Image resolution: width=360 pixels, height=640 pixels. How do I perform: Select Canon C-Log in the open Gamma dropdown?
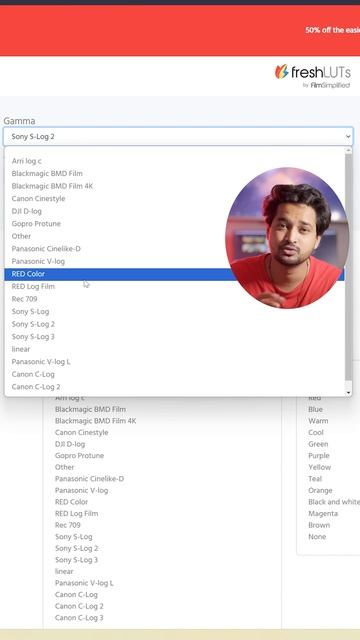(174, 374)
